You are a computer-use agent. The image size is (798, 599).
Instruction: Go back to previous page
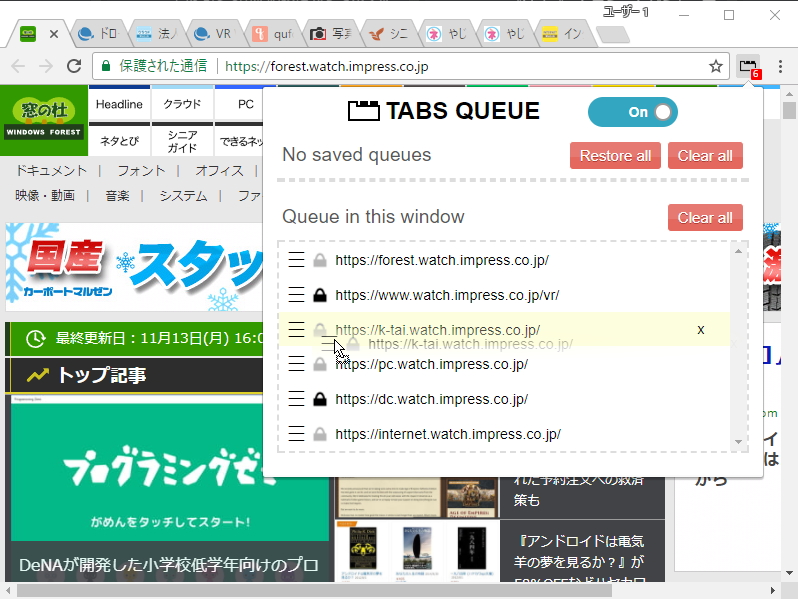tap(18, 66)
